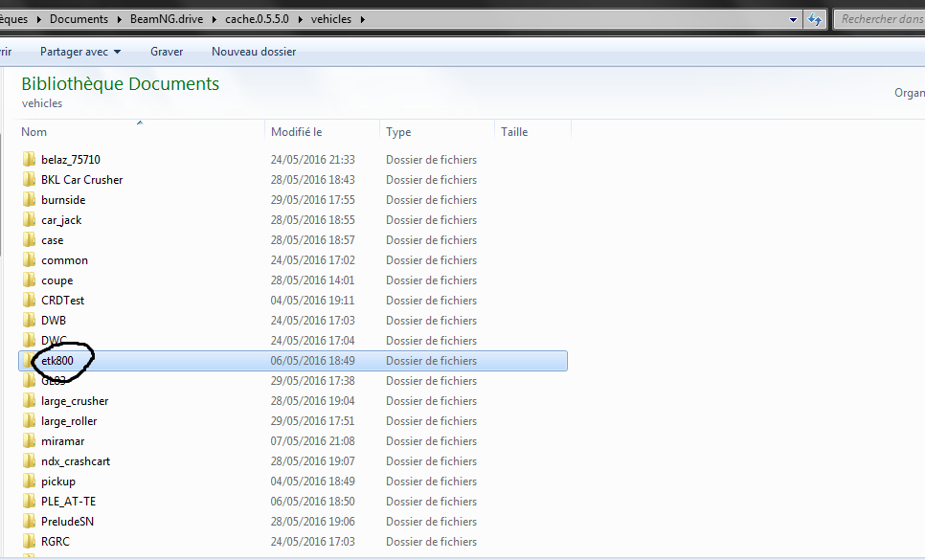The width and height of the screenshot is (925, 560).
Task: Click Dossier de fichiers in case row
Action: coord(431,240)
